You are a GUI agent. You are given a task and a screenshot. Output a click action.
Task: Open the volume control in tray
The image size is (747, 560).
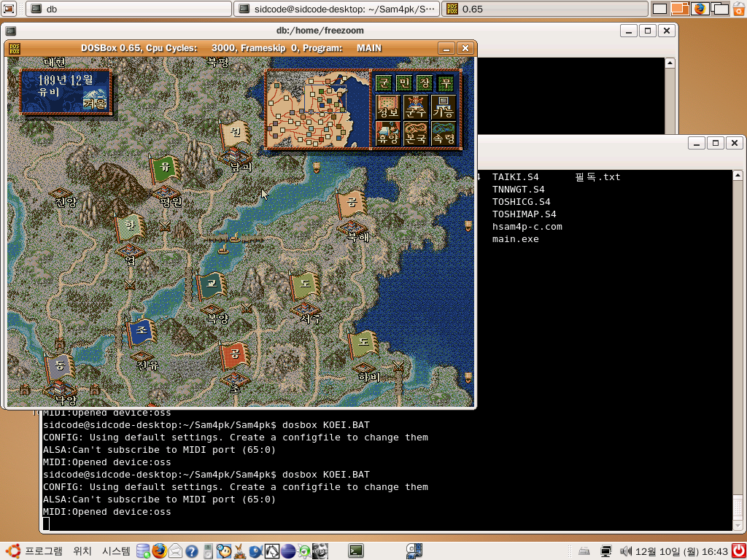point(625,551)
